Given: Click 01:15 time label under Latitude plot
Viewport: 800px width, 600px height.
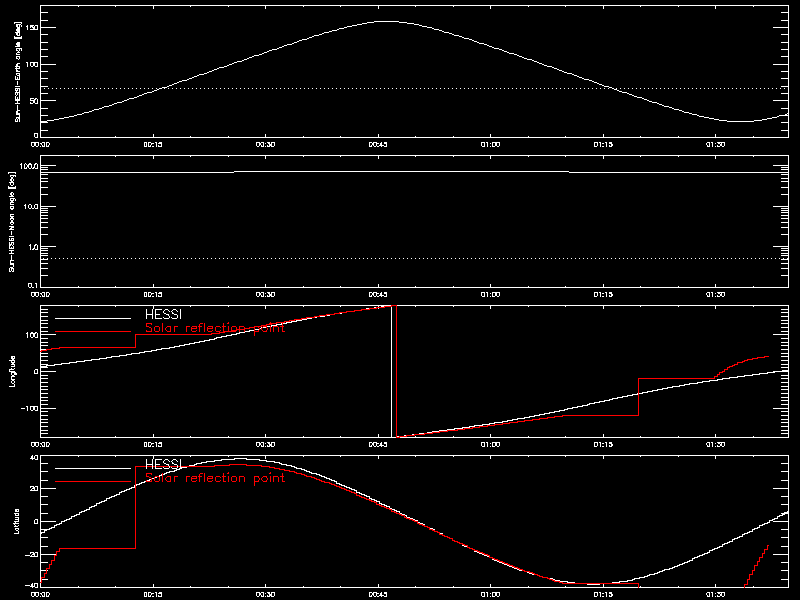Looking at the screenshot, I should coord(603,594).
